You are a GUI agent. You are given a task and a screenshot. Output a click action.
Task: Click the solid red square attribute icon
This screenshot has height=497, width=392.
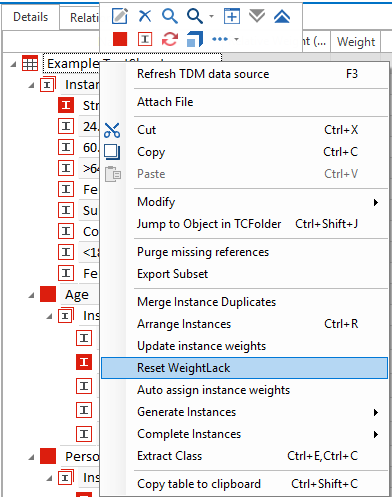pos(120,39)
